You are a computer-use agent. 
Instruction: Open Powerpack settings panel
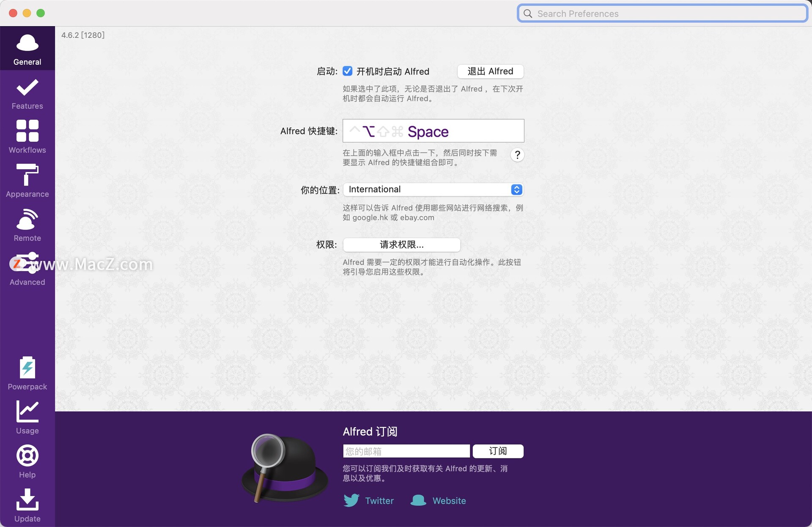click(27, 373)
